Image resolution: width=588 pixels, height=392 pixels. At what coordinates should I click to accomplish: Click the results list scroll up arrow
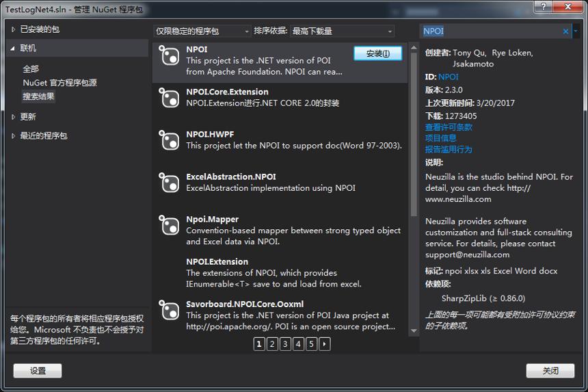414,48
